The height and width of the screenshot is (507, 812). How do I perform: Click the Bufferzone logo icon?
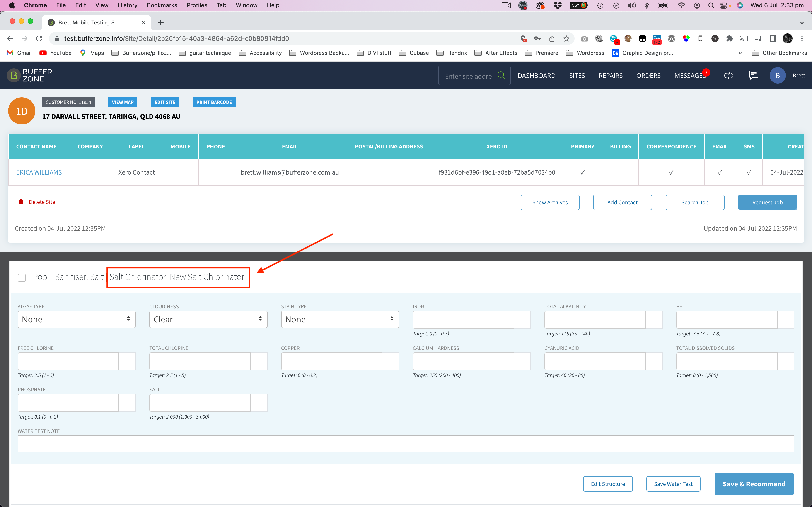14,75
